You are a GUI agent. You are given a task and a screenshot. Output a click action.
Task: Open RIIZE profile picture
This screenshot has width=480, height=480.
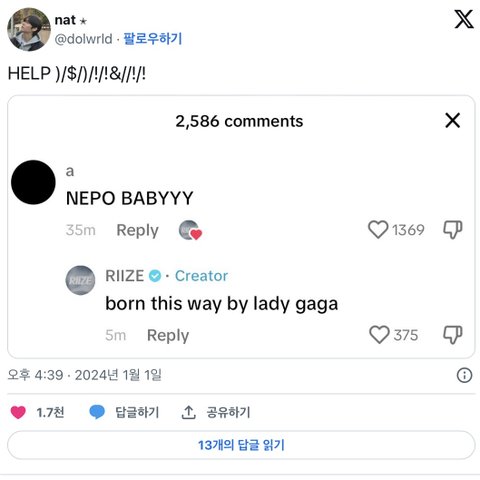coord(80,280)
